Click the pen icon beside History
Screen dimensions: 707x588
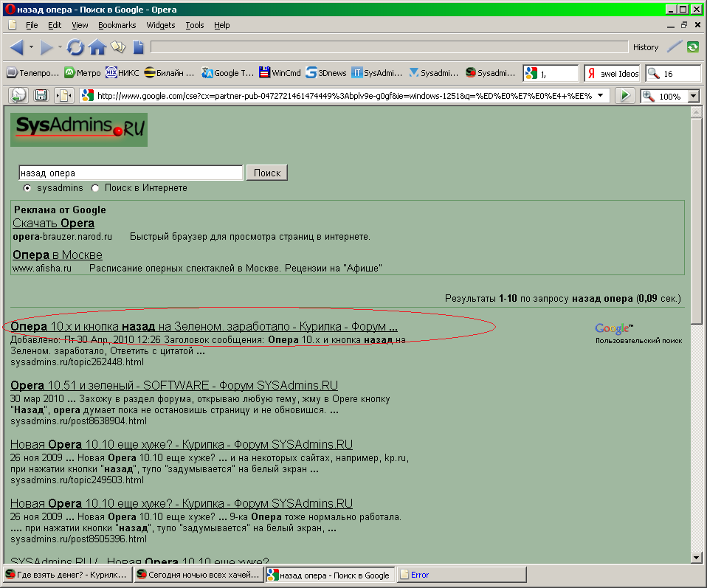coord(675,46)
